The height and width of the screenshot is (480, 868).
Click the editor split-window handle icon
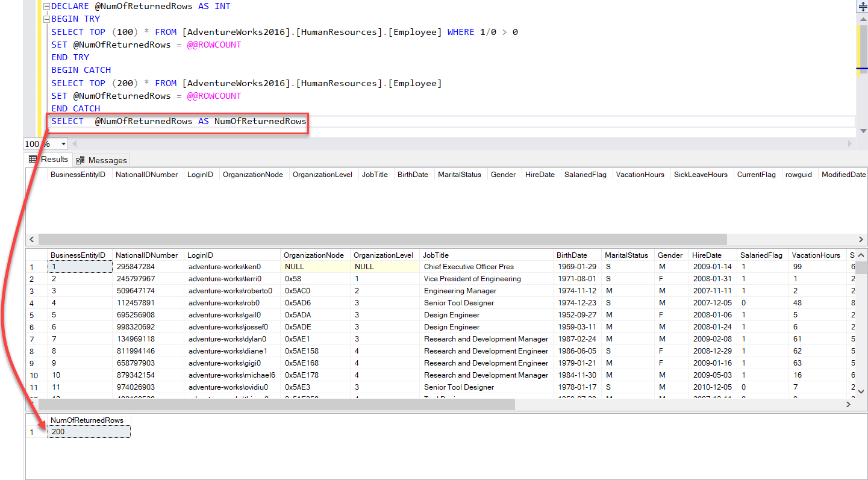pos(862,6)
